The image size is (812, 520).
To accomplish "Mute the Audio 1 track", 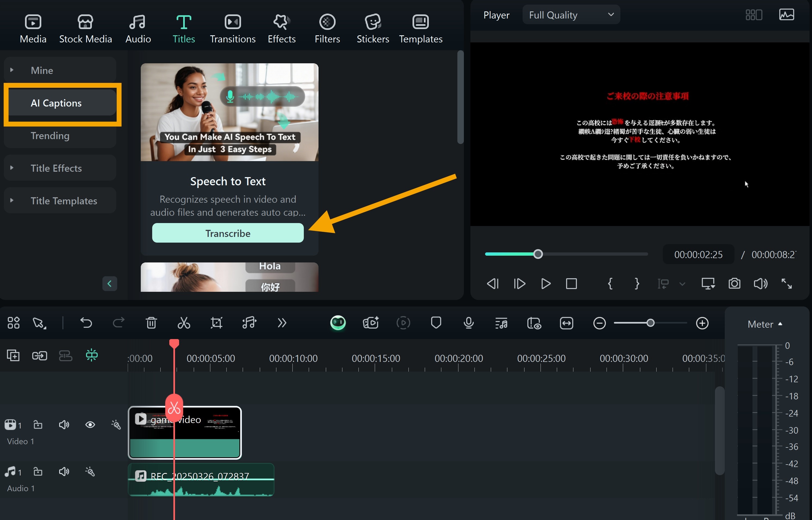I will pos(64,471).
